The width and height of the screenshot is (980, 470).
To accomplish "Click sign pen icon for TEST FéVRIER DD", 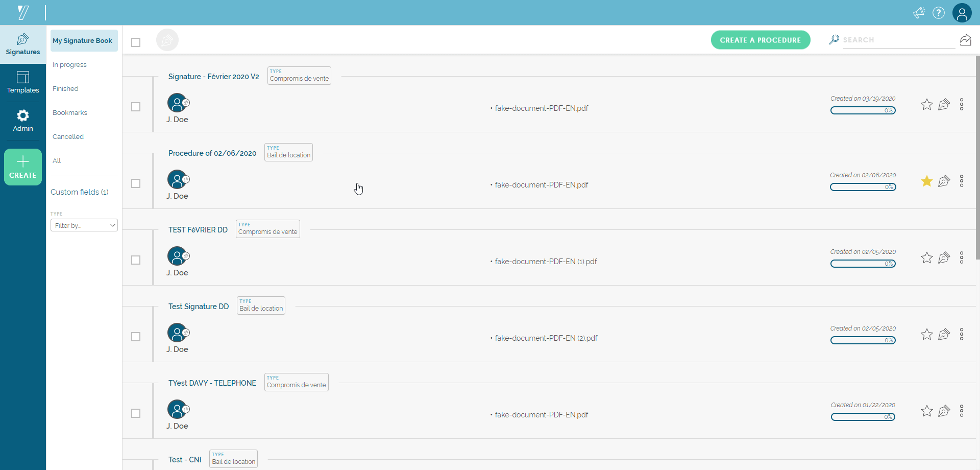I will point(944,258).
